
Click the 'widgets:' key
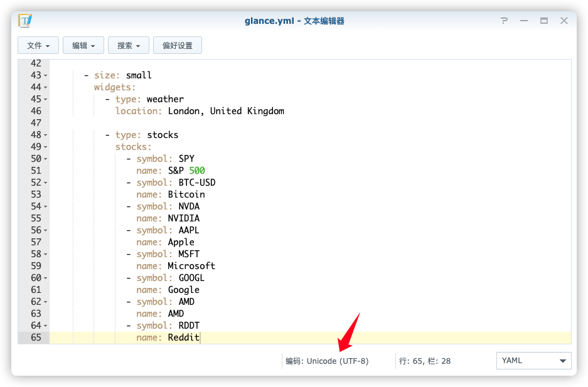coord(115,87)
